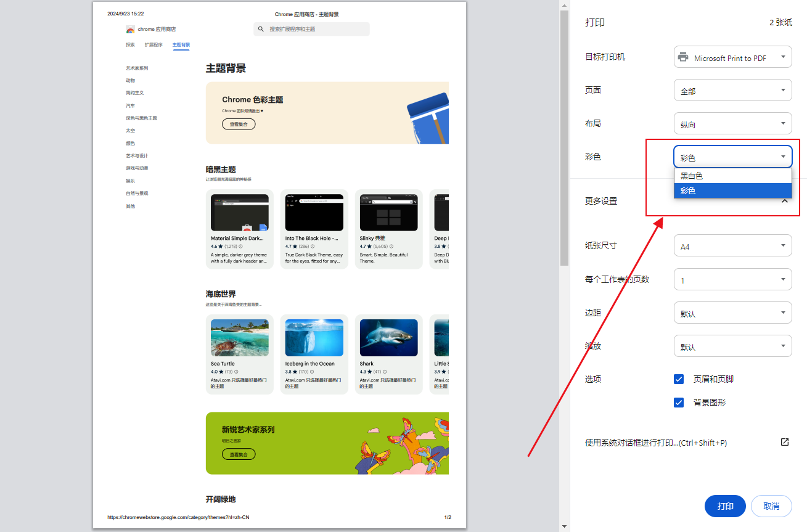
Task: Click the info icon beside Iceberg rating
Action: click(313, 372)
